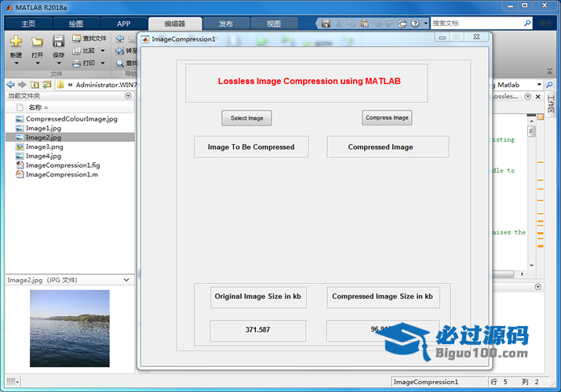This screenshot has width=561, height=392.
Task: Click the 打开 (Open) folder icon
Action: pyautogui.click(x=37, y=42)
